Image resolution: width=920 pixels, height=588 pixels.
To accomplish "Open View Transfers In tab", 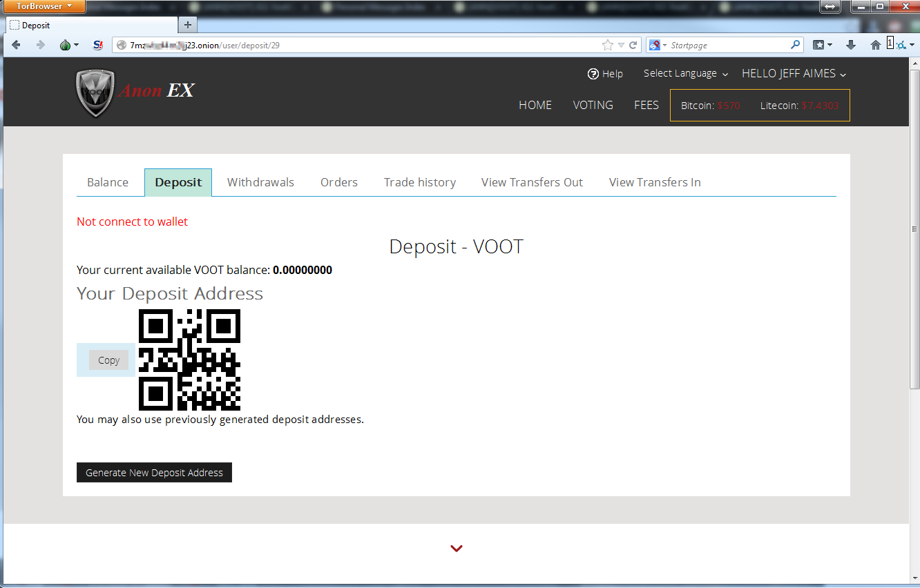I will coord(655,182).
